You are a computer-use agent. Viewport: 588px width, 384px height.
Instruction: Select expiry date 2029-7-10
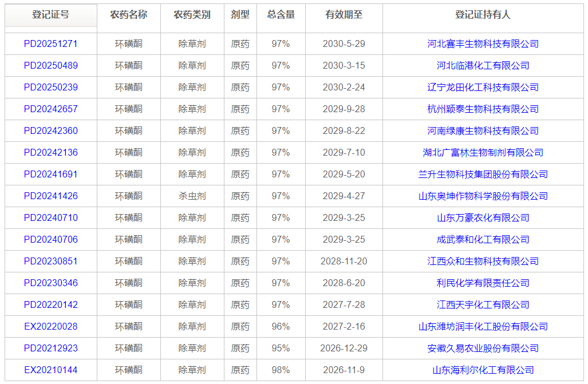coord(344,153)
